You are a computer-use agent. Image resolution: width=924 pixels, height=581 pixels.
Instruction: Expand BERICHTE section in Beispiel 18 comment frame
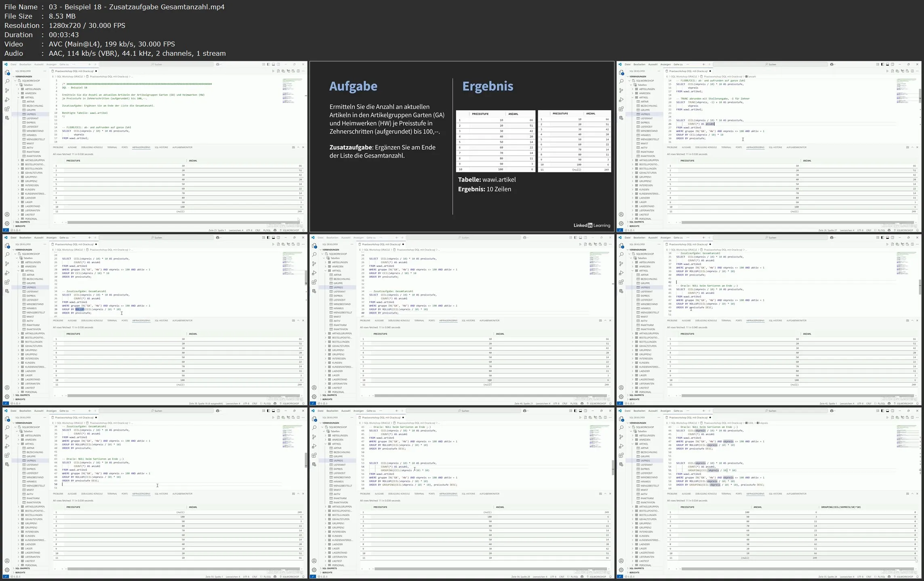14,226
